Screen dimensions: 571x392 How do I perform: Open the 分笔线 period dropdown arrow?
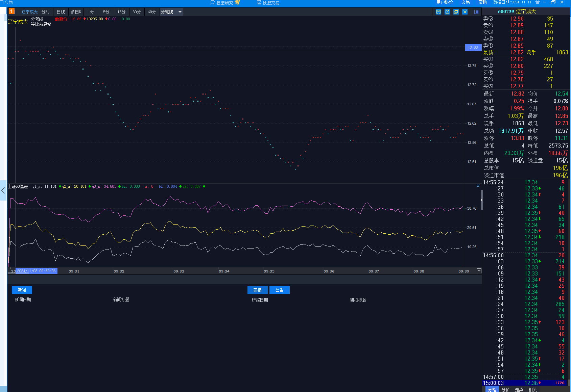pyautogui.click(x=180, y=12)
